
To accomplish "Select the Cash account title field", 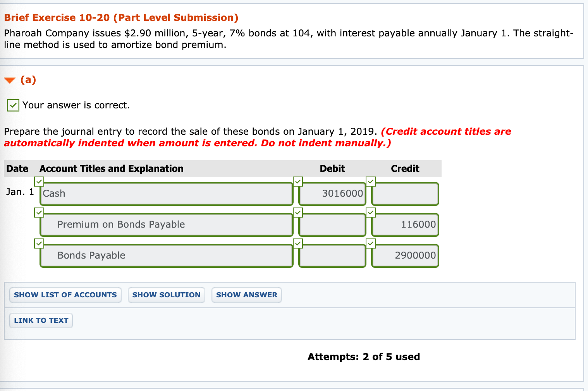I will [x=166, y=194].
